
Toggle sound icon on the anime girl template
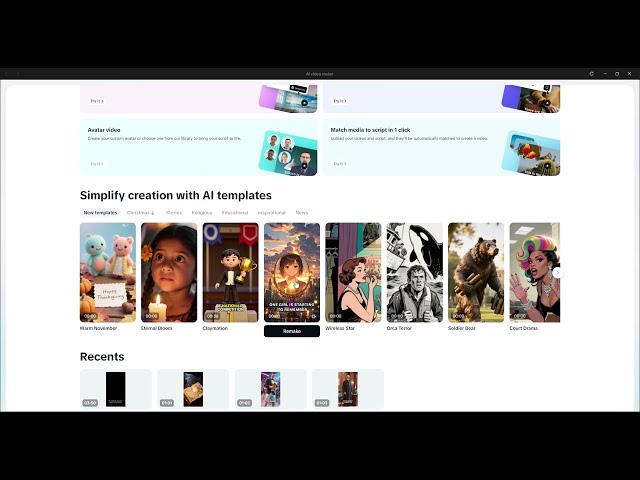(314, 316)
